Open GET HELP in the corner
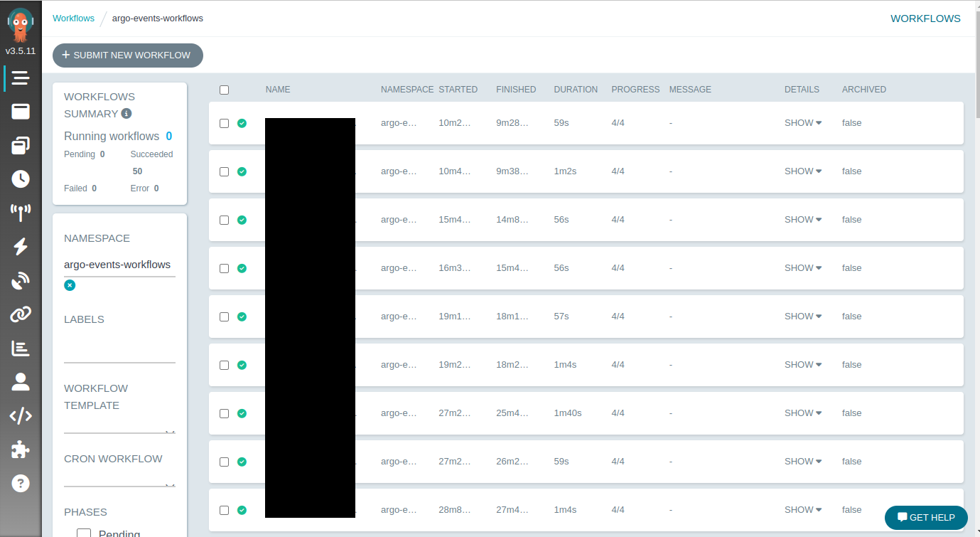The height and width of the screenshot is (537, 980). (x=926, y=518)
